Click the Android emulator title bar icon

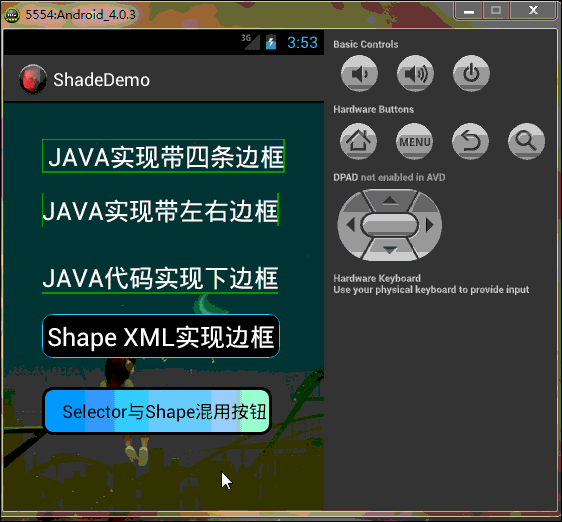[x=12, y=15]
